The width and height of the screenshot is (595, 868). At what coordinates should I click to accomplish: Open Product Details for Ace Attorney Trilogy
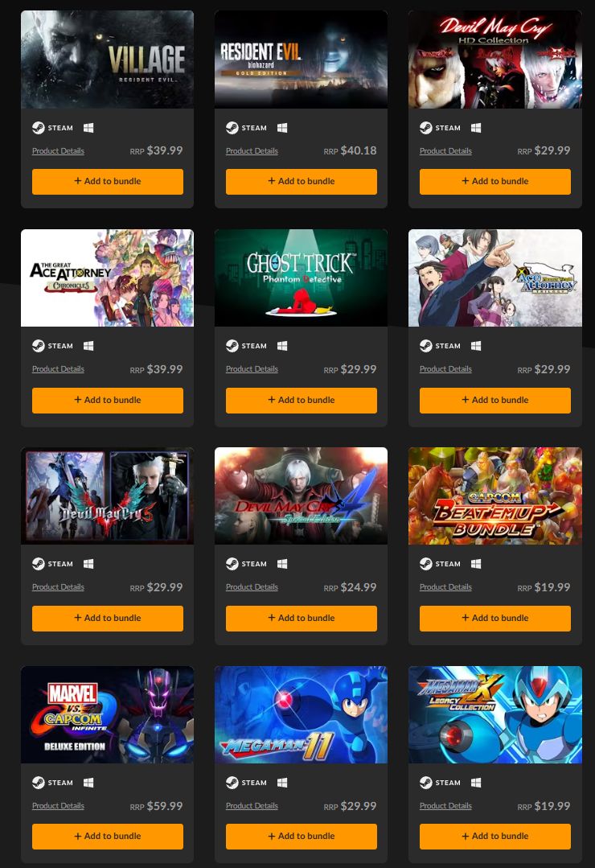pyautogui.click(x=445, y=369)
